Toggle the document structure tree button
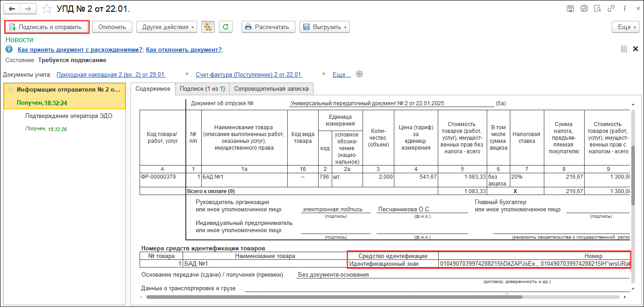The height and width of the screenshot is (307, 644). [x=208, y=27]
